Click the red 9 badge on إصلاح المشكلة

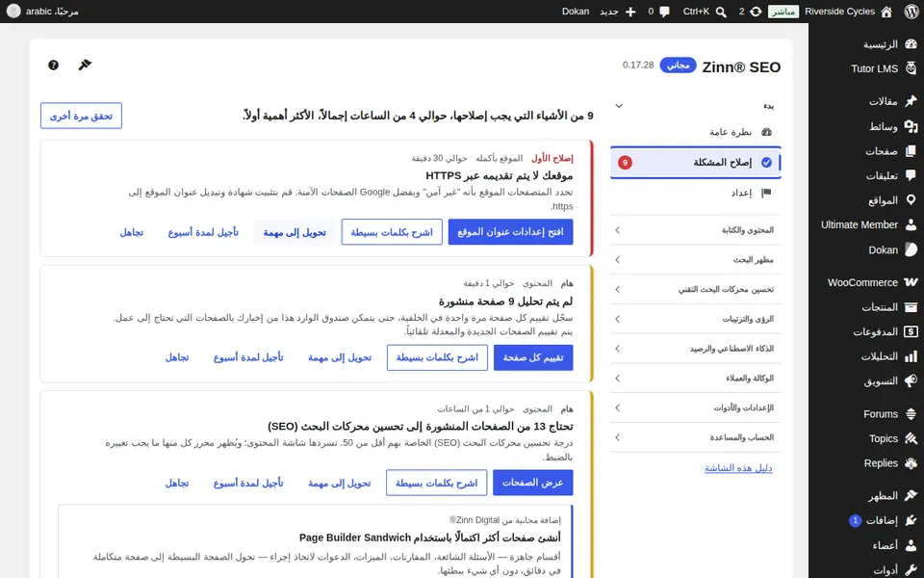(625, 162)
